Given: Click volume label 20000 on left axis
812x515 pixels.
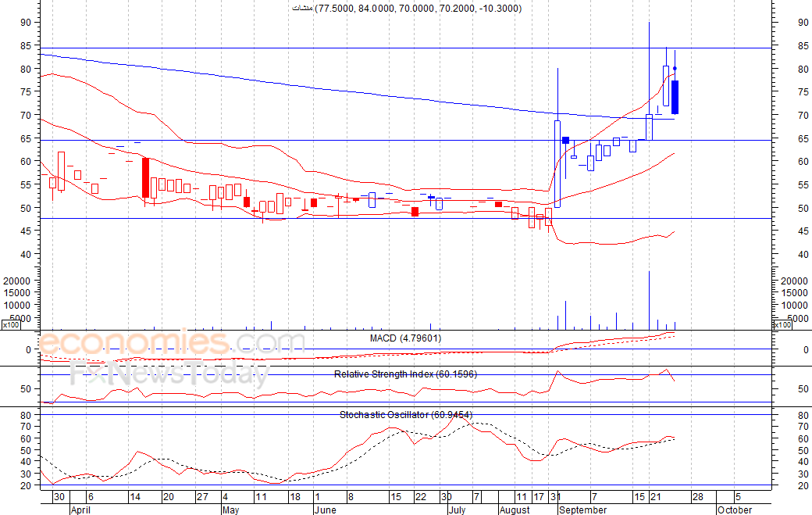Looking at the screenshot, I should pos(17,281).
